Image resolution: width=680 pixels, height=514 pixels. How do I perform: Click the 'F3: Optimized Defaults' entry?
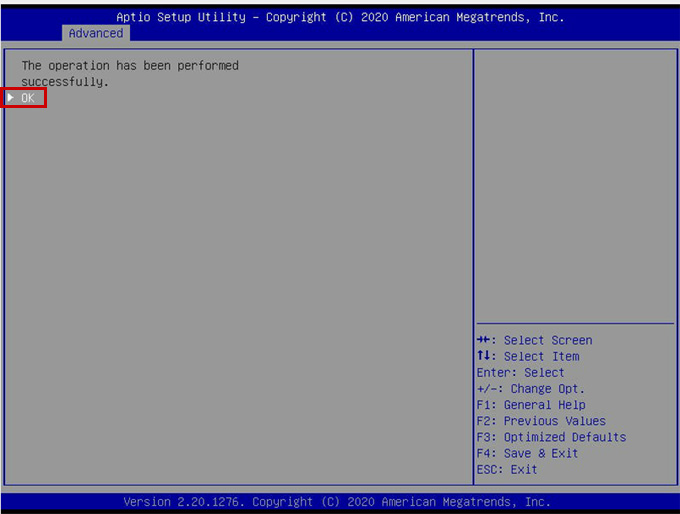pyautogui.click(x=551, y=437)
